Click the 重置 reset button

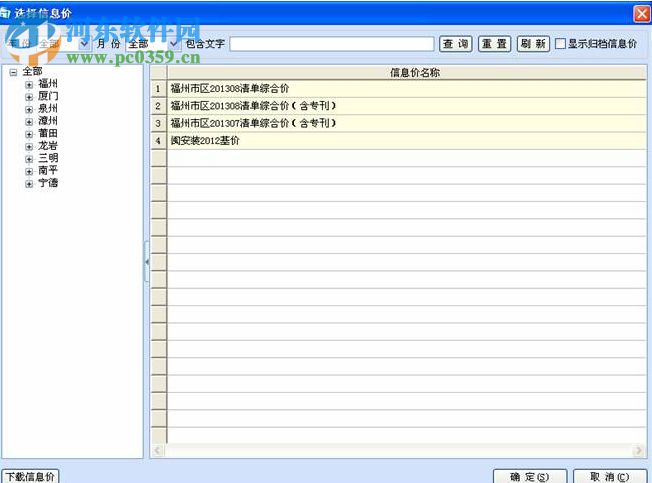click(494, 44)
